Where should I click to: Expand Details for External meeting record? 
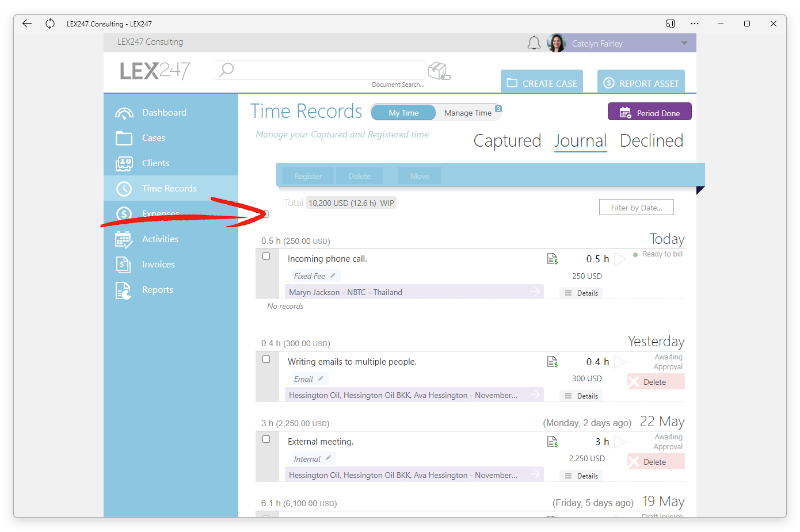pyautogui.click(x=581, y=476)
